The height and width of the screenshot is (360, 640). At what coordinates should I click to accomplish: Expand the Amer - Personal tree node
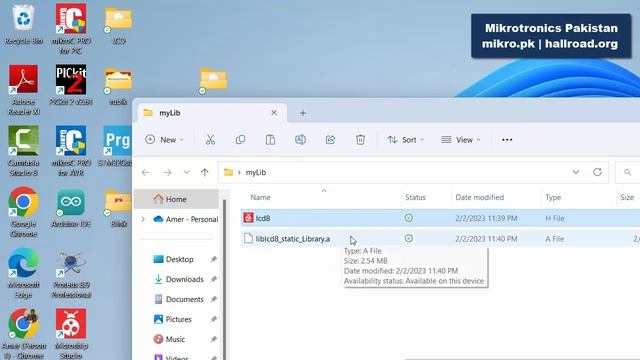(143, 219)
